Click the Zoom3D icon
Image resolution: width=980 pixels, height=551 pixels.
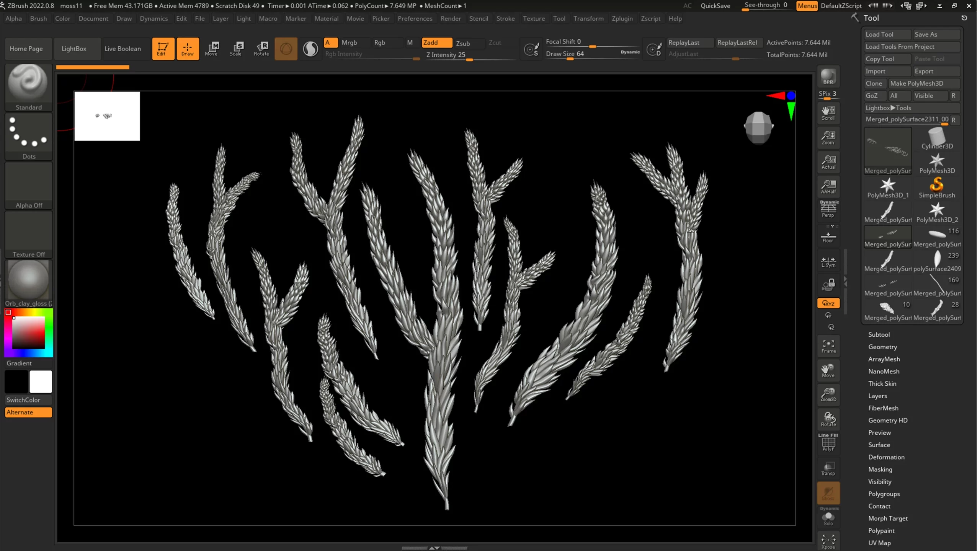828,395
